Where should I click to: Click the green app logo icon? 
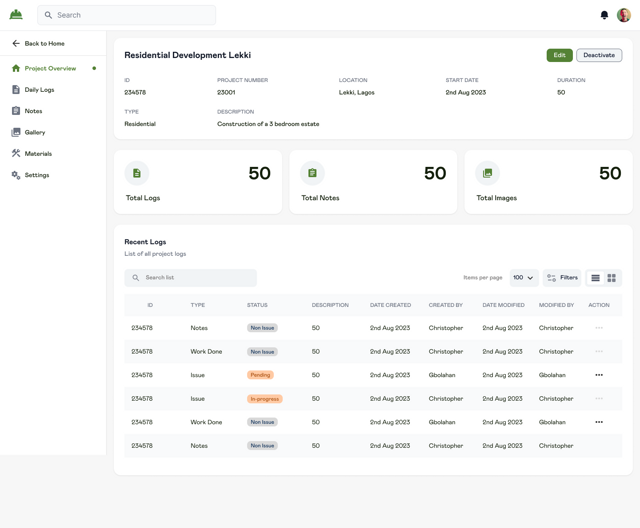point(16,15)
